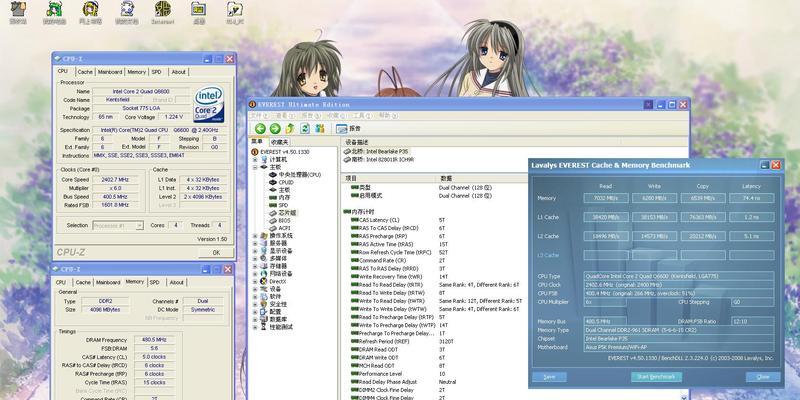Click OK in the CPU-Z window
Image resolution: width=800 pixels, height=400 pixels.
tap(216, 253)
